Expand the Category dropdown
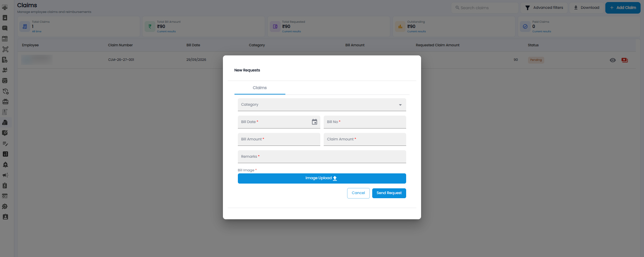644x257 pixels. pos(322,105)
